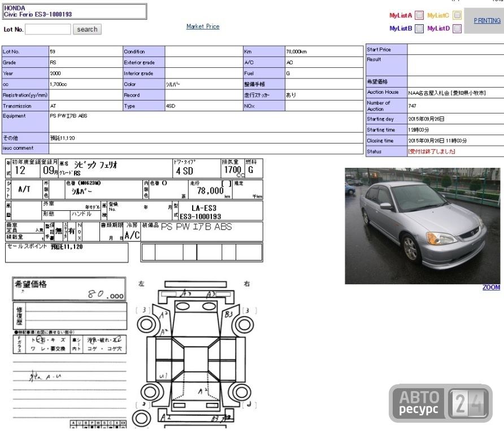Open the Market Price link
Screen dimensions: 504x434
203,27
